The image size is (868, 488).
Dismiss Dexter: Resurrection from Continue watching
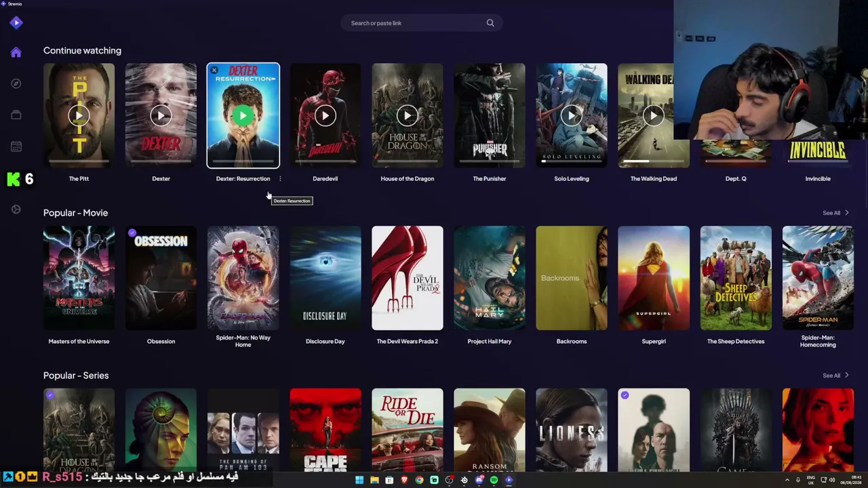tap(214, 70)
